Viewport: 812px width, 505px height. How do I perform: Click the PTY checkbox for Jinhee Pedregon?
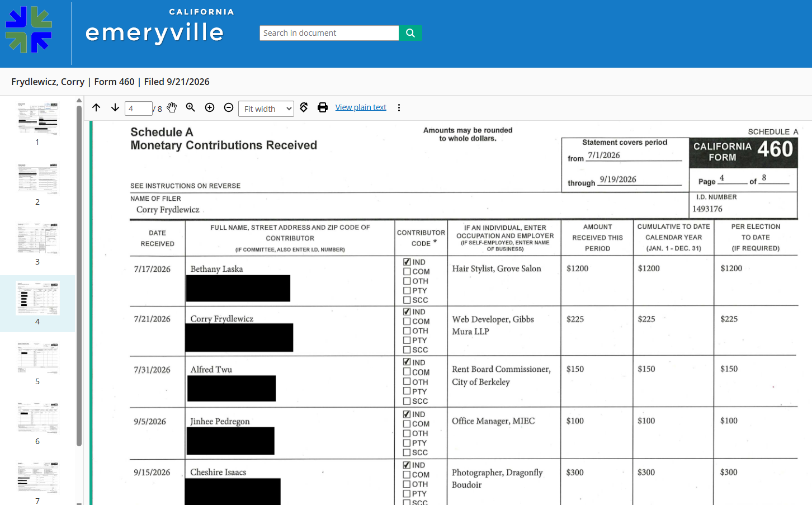tap(407, 442)
